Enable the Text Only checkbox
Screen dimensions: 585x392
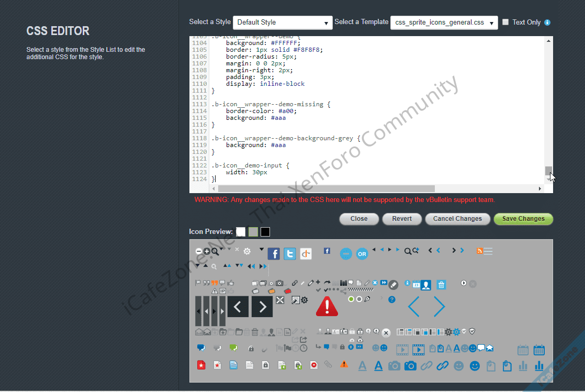coord(505,22)
